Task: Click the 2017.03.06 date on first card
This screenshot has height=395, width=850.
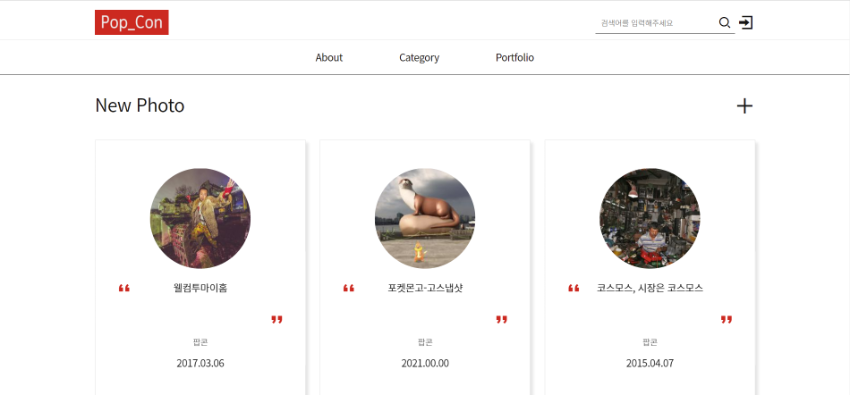Action: [x=200, y=363]
